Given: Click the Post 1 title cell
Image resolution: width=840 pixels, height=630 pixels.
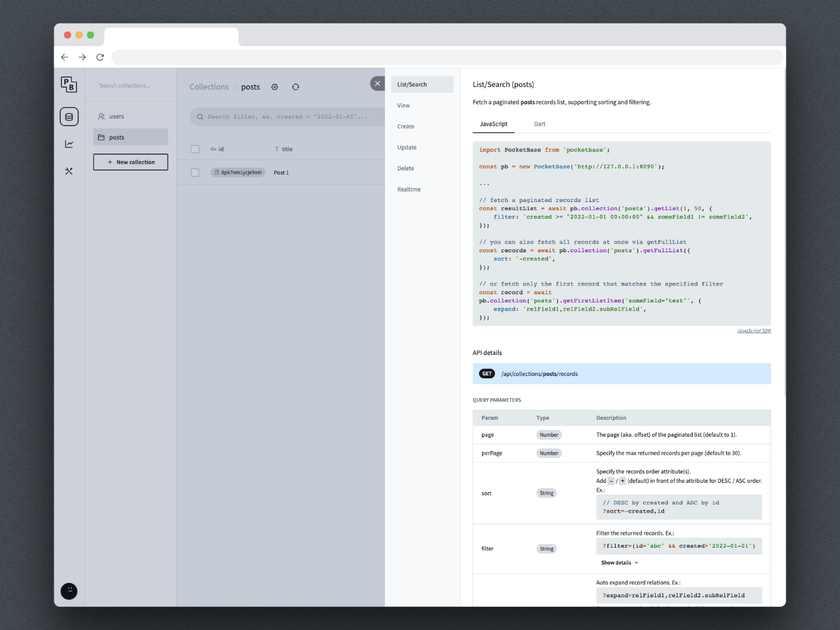Looking at the screenshot, I should tap(281, 172).
